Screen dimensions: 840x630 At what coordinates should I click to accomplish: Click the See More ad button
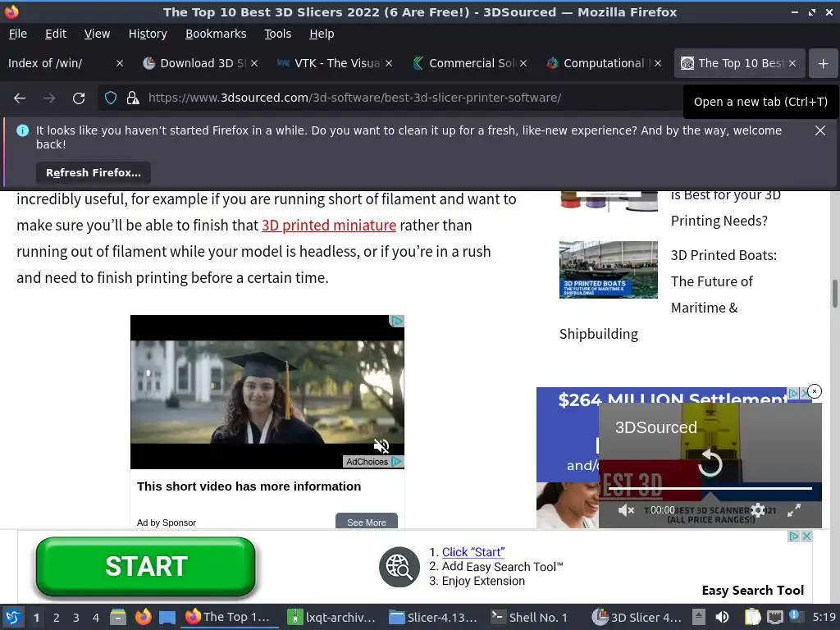click(x=367, y=523)
